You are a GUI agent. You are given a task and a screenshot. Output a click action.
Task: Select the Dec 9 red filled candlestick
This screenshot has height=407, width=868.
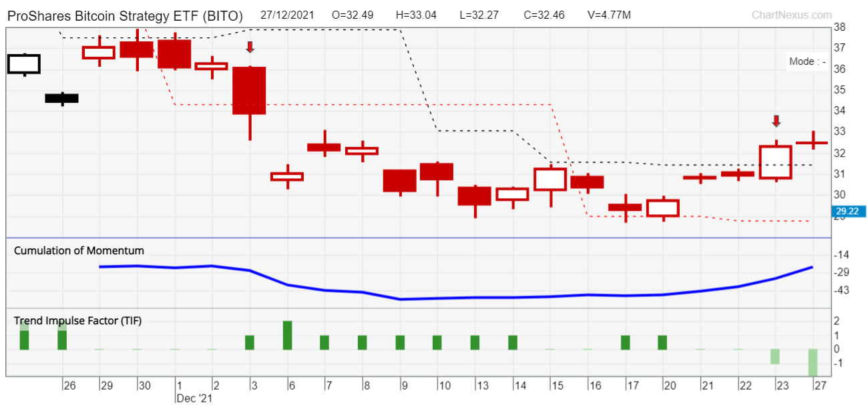(400, 181)
